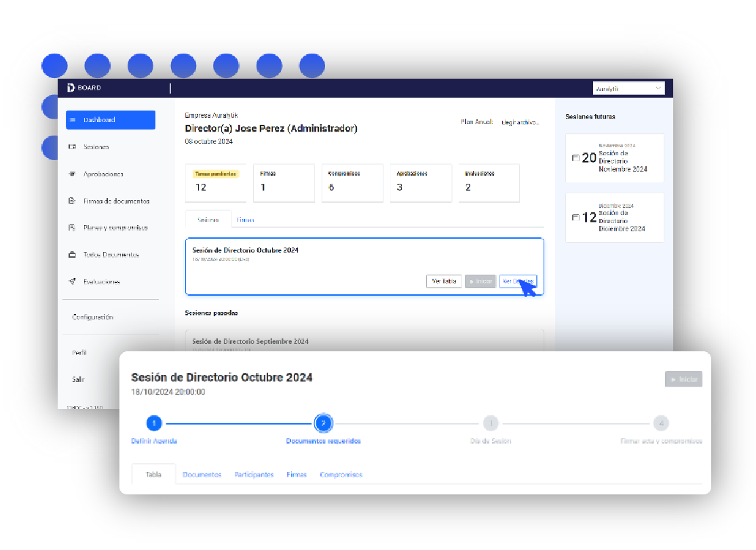
Task: Switch to the Firmas tab on the dashboard
Action: point(244,219)
